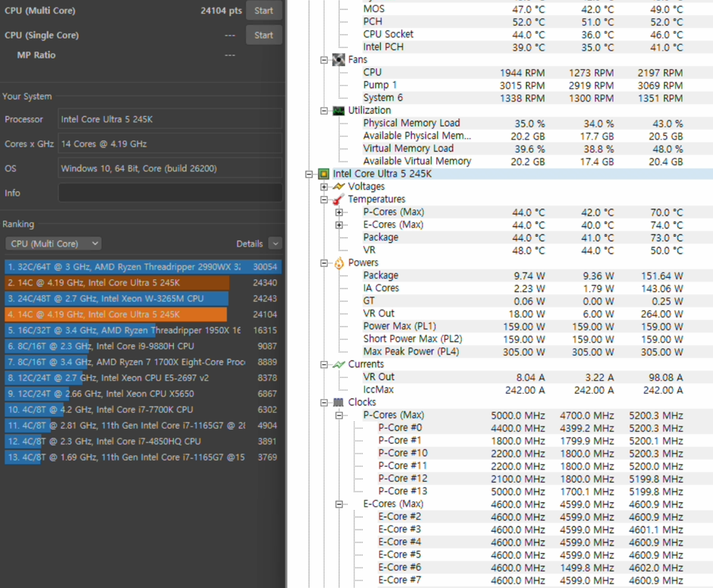The image size is (713, 588).
Task: Select ranking entry 2 Core Ultra 5 245K, 24340
Action: click(143, 283)
